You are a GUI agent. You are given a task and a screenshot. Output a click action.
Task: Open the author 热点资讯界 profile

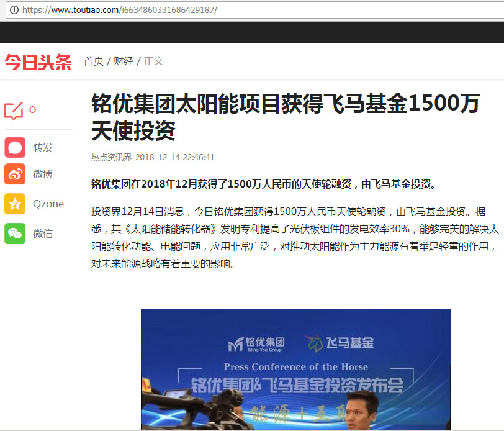coord(111,157)
